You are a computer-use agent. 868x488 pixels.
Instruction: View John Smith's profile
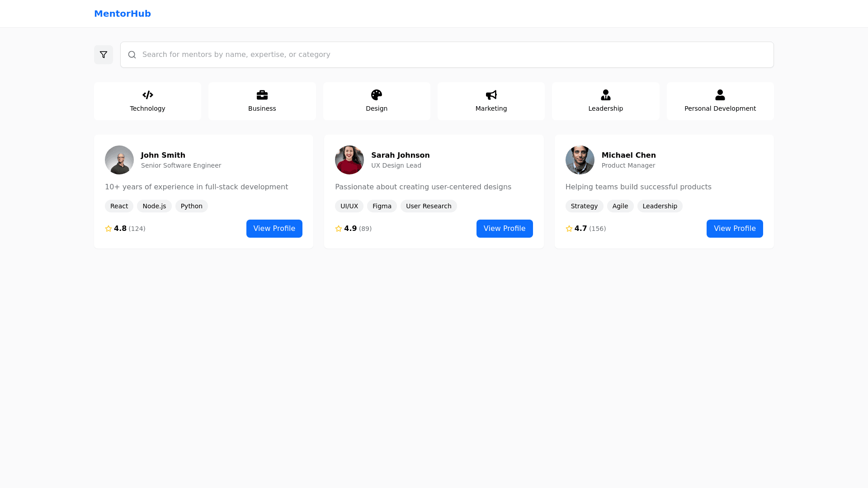coord(274,229)
